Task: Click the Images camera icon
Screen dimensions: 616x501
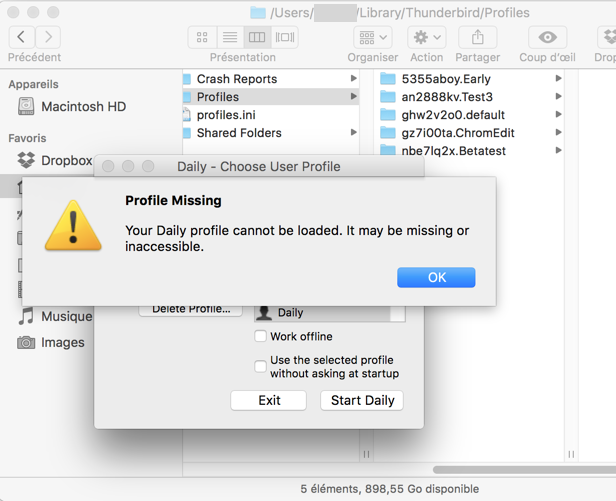Action: tap(26, 342)
